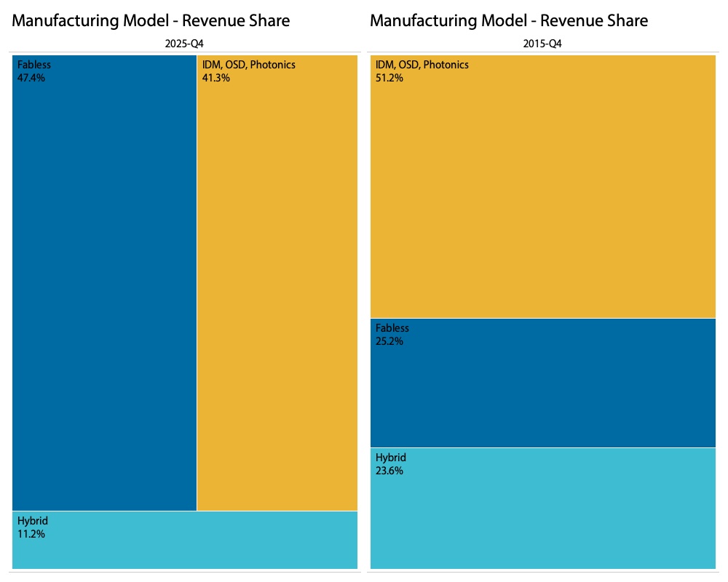Click the "Fabless" text label in 2025-Q4
The image size is (728, 582).
34,65
